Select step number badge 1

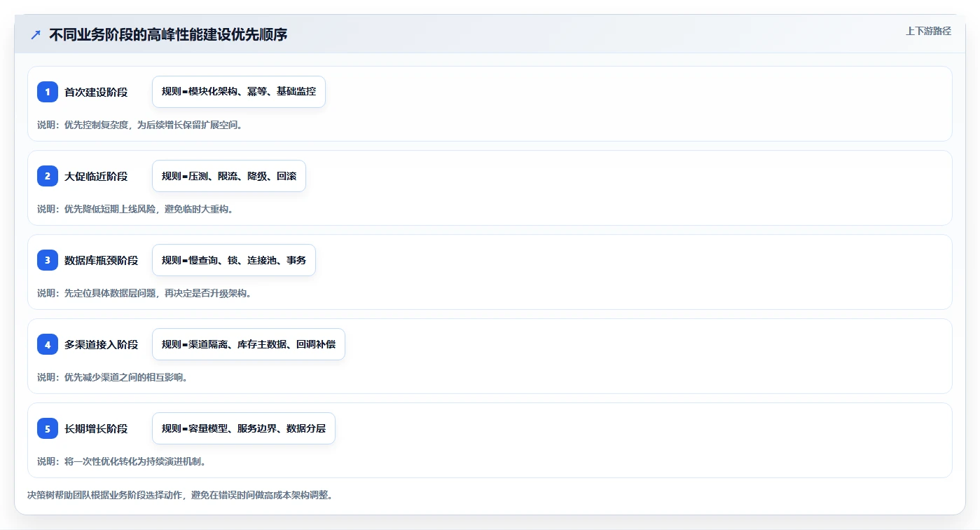[x=48, y=92]
